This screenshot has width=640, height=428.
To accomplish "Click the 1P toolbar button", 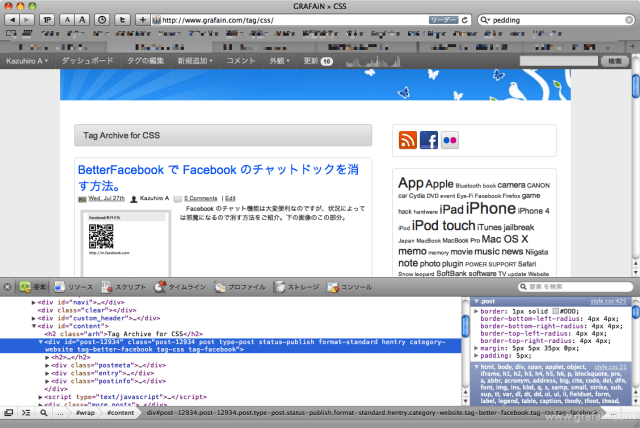I will [47, 20].
